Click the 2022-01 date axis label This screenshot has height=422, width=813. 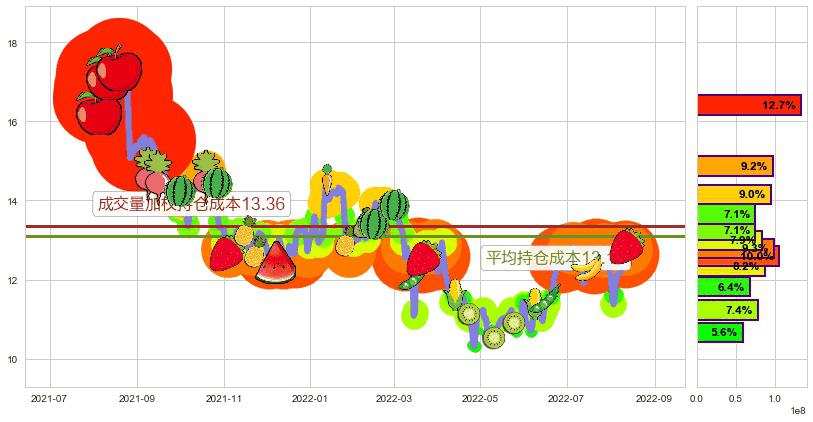click(x=308, y=399)
